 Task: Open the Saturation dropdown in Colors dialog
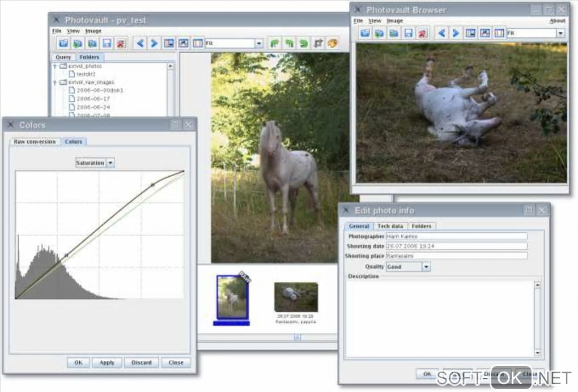tap(110, 163)
